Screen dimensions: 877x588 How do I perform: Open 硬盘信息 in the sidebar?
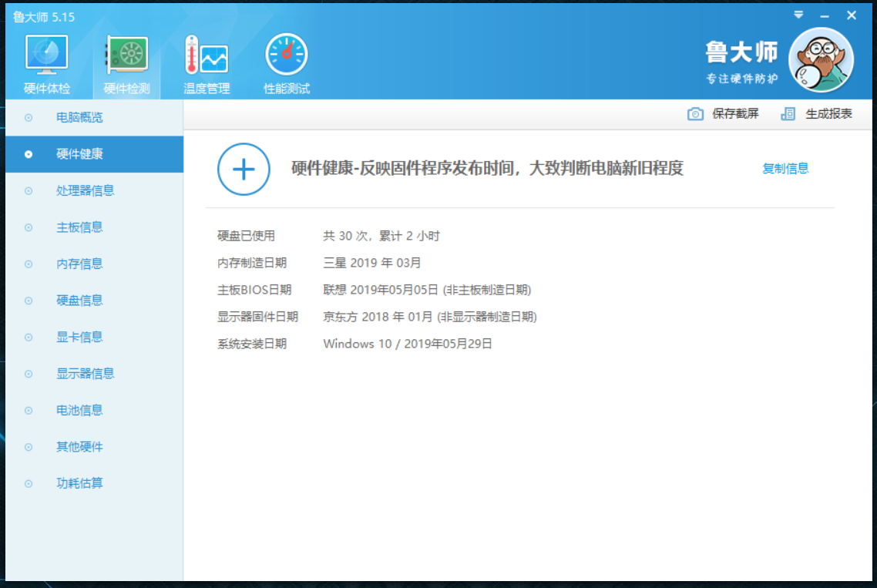pyautogui.click(x=95, y=301)
